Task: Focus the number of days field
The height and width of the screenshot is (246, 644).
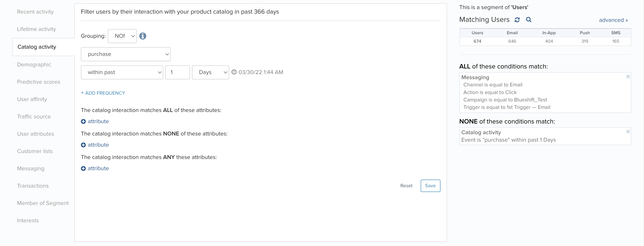Action: [177, 72]
